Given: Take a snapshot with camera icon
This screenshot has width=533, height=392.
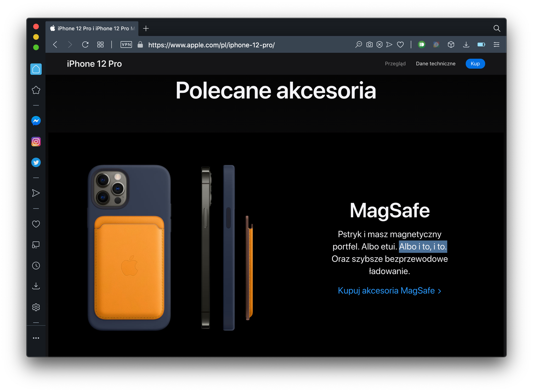Looking at the screenshot, I should 369,45.
